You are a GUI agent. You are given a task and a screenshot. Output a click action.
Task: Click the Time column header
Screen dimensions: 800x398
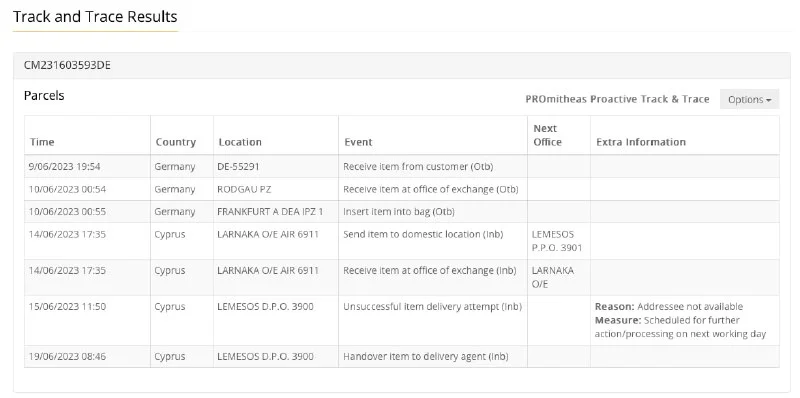coord(42,142)
